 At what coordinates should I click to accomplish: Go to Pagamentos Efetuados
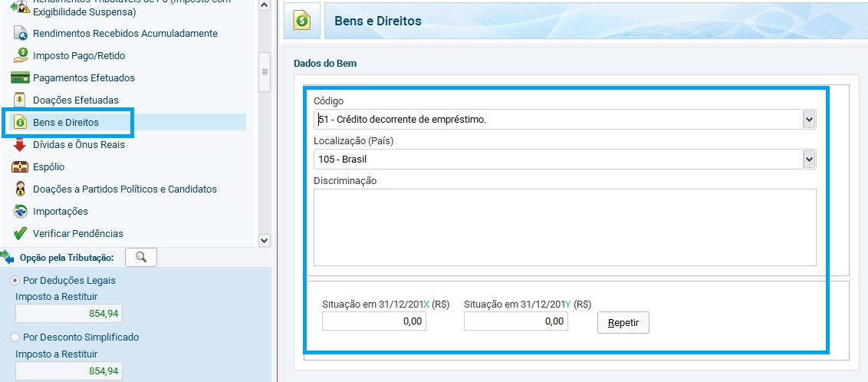pyautogui.click(x=84, y=77)
